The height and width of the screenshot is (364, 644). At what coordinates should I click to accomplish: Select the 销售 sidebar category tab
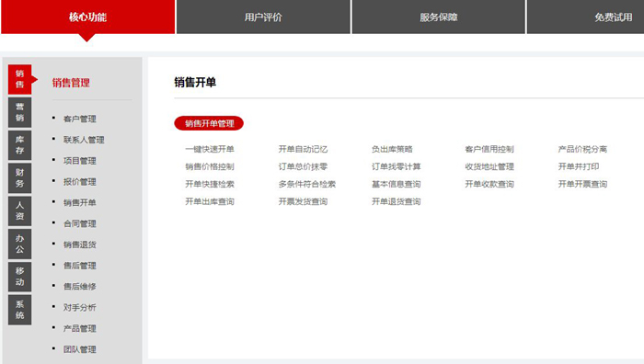coord(19,79)
